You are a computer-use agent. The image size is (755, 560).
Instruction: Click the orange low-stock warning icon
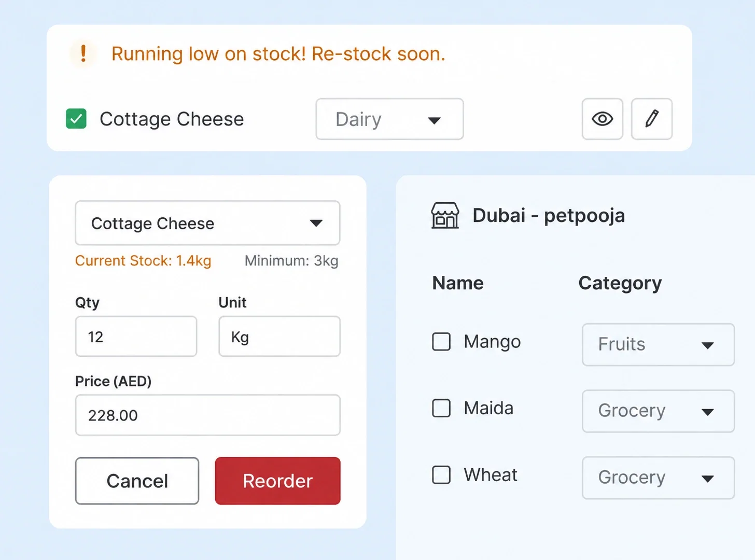coord(83,53)
